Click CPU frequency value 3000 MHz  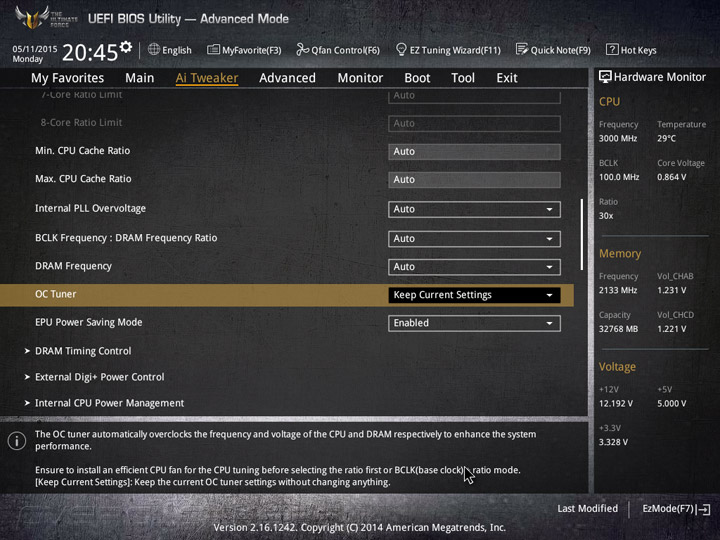[x=618, y=138]
